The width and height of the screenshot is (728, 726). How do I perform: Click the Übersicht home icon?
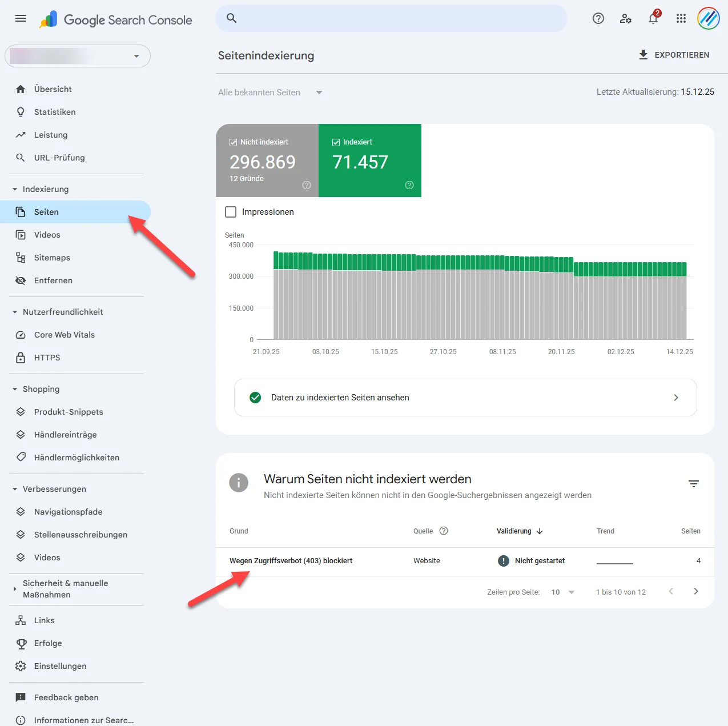tap(21, 89)
